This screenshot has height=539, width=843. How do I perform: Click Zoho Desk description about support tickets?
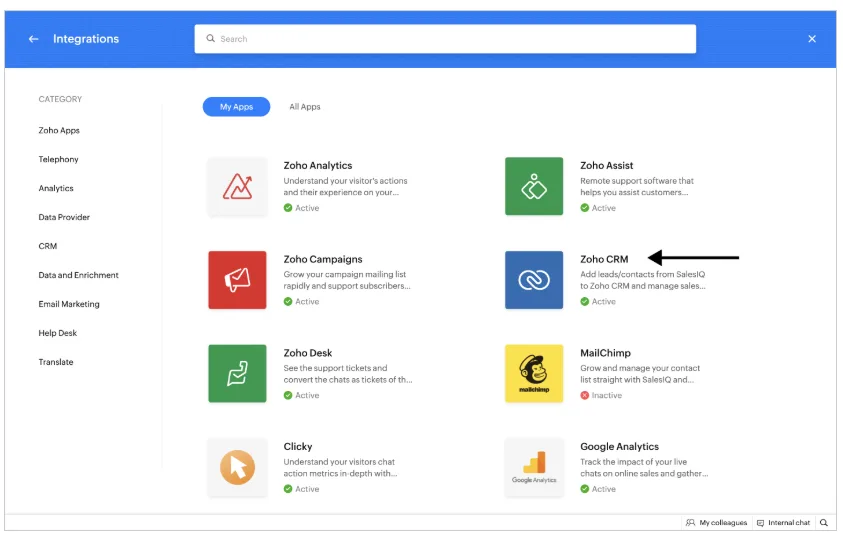coord(348,374)
